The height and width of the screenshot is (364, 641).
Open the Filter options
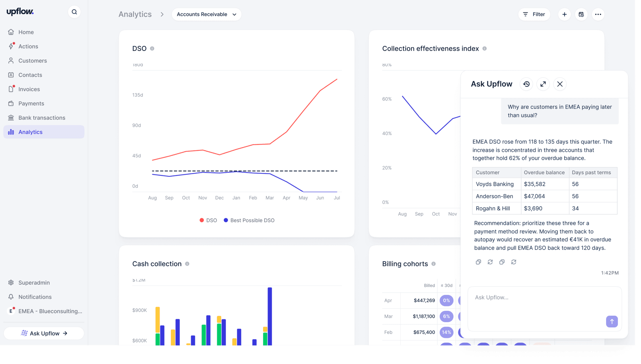click(x=534, y=14)
